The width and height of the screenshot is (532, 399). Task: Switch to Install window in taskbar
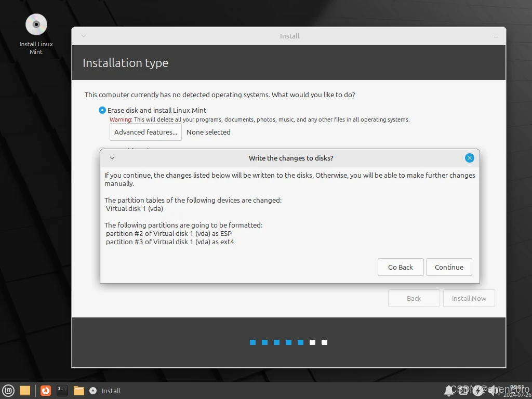(x=105, y=391)
